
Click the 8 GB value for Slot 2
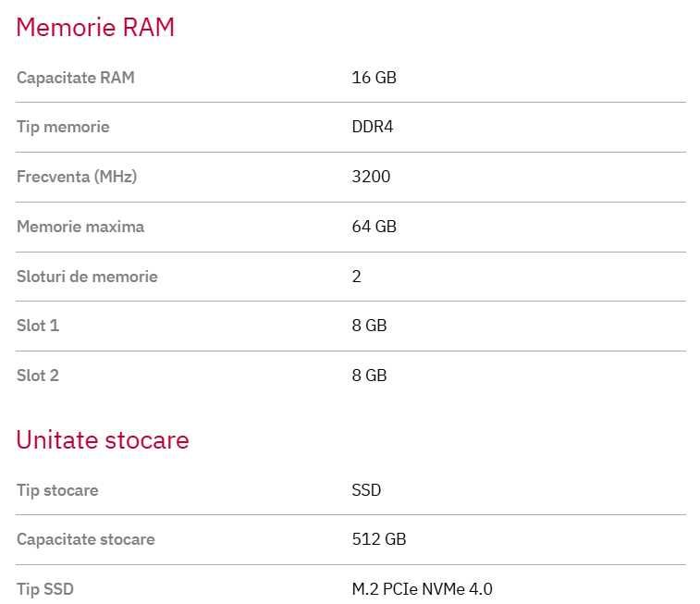point(369,376)
